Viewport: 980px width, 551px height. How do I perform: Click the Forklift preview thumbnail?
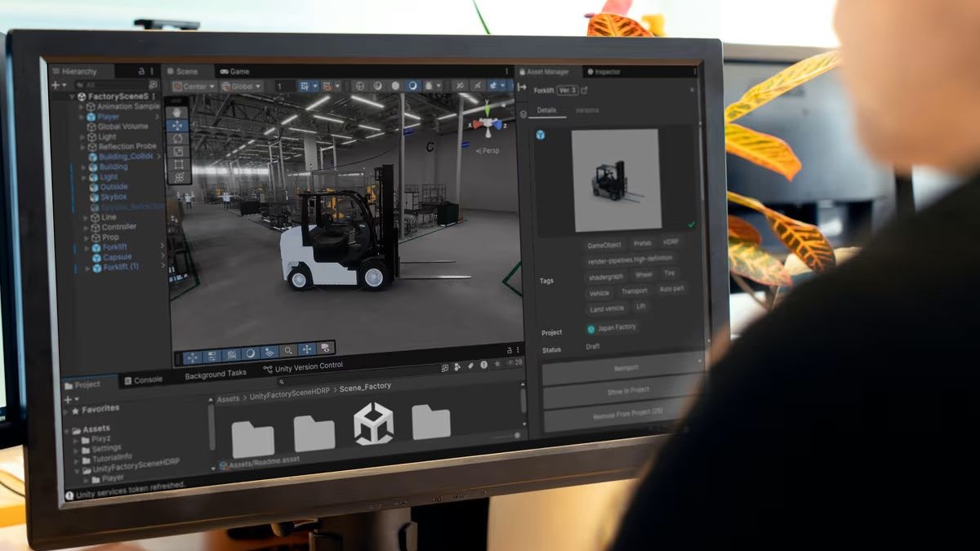coord(616,180)
